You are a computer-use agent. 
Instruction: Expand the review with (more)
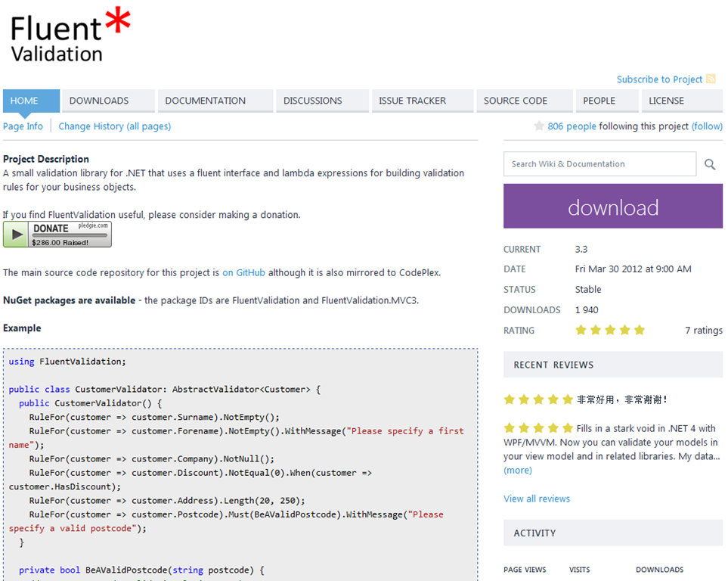coord(518,470)
